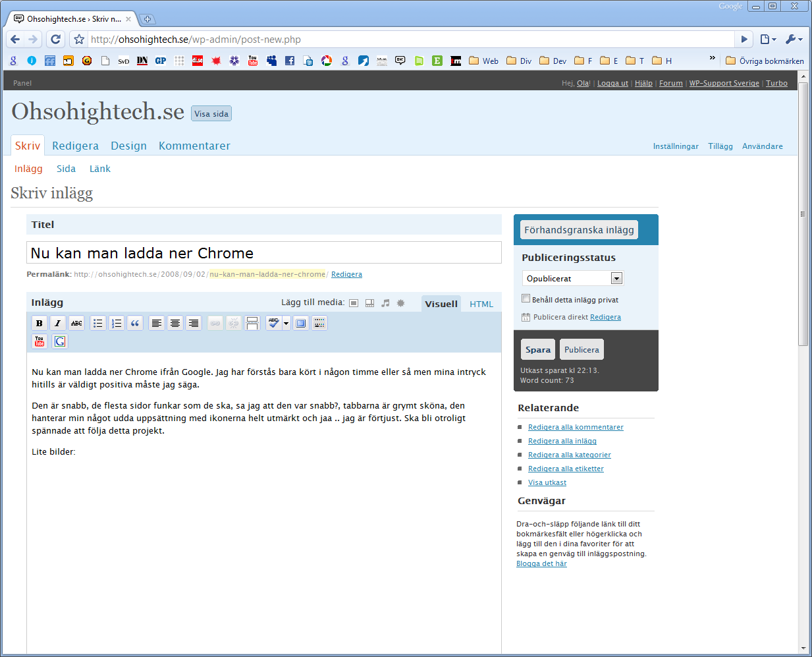Open the Dev bookmarks folder

[x=553, y=61]
